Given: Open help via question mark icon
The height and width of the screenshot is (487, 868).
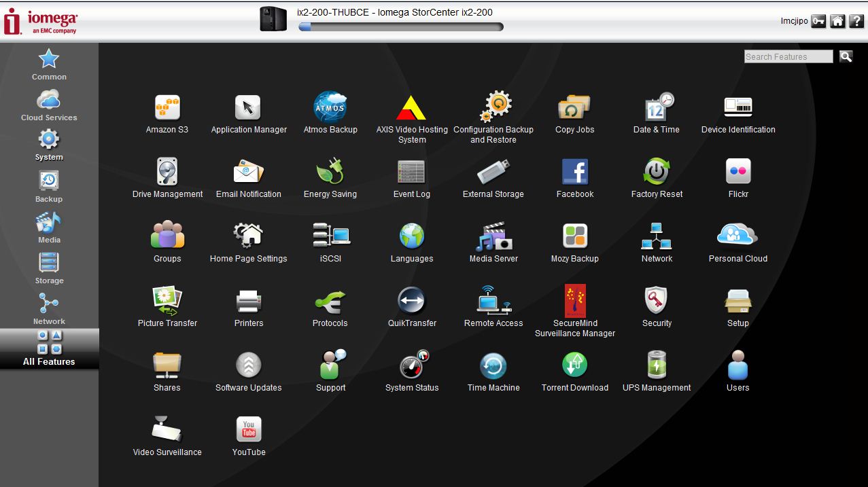Looking at the screenshot, I should coord(856,21).
